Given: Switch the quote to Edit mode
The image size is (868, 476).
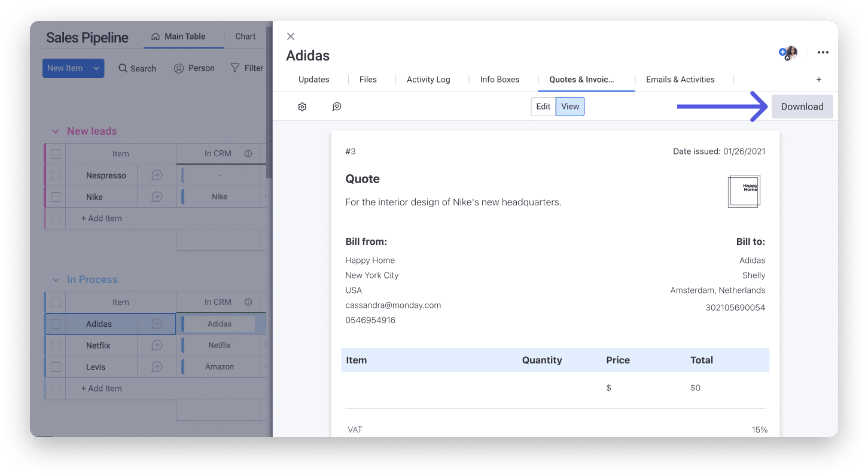Looking at the screenshot, I should pyautogui.click(x=543, y=107).
